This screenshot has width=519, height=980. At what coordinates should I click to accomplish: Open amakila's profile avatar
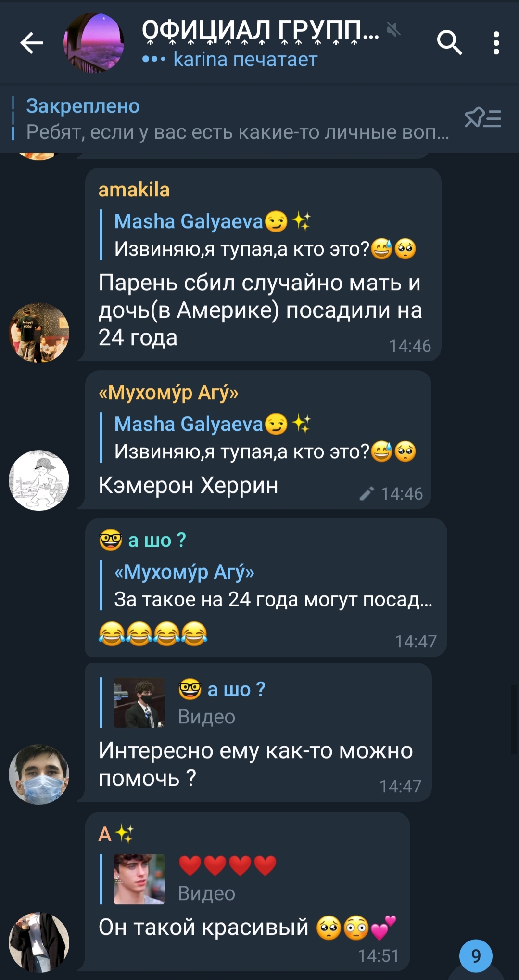pos(39,333)
